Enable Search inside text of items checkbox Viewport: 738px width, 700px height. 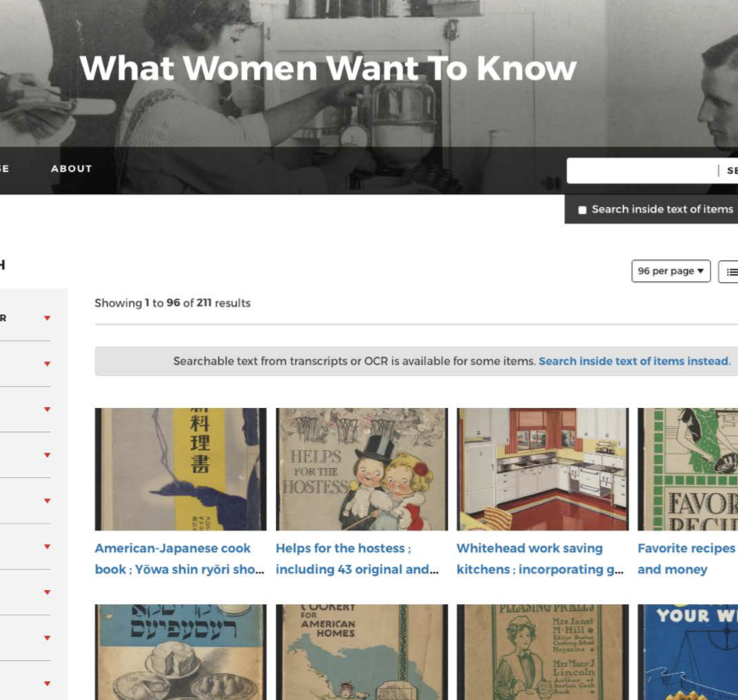(x=582, y=210)
